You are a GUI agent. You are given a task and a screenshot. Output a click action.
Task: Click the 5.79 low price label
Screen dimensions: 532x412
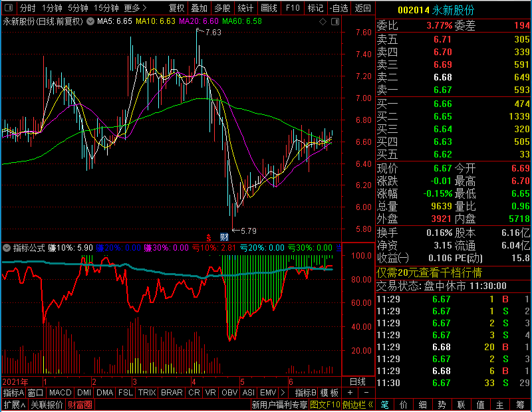(x=248, y=231)
